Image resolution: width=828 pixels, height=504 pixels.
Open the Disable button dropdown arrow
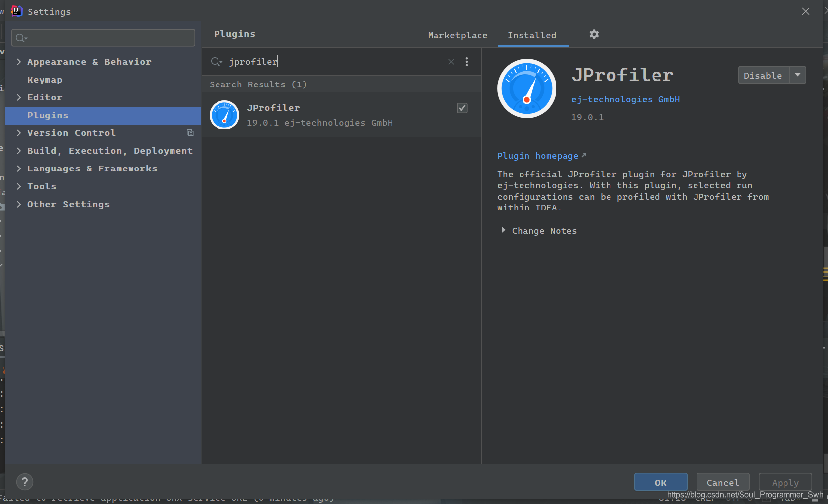click(798, 75)
